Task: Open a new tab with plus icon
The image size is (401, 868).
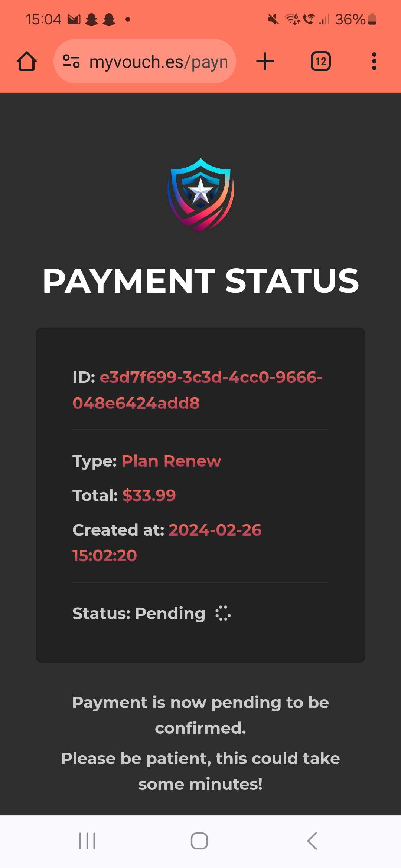Action: pyautogui.click(x=265, y=62)
